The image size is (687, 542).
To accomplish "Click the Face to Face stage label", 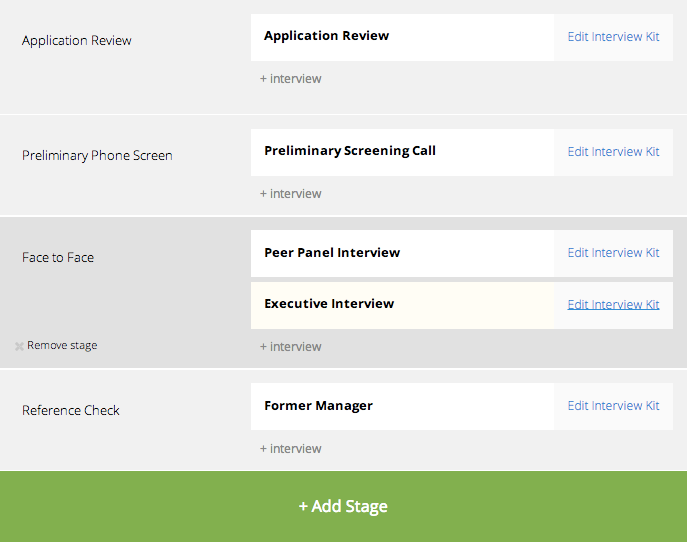I will pos(58,258).
